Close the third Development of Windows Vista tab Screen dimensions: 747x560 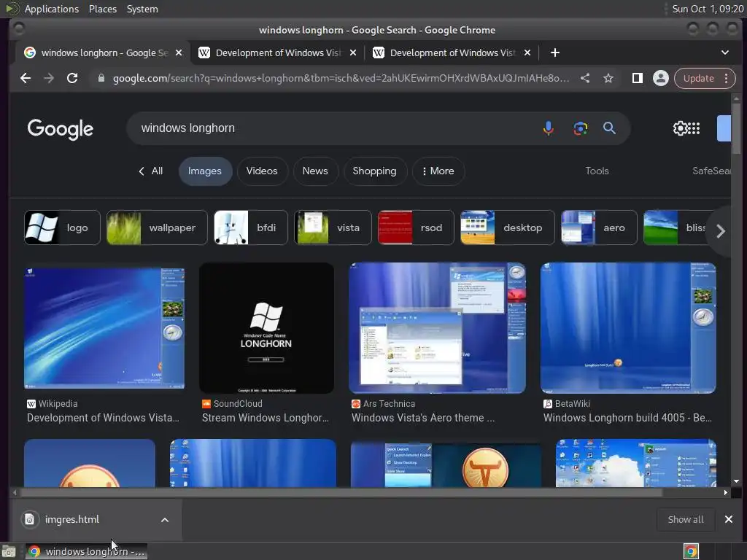[x=527, y=52]
